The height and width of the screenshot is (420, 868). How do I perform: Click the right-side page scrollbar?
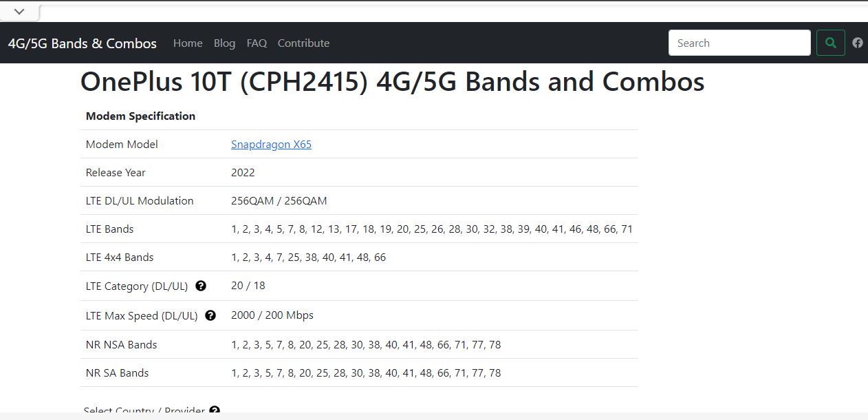[x=863, y=207]
